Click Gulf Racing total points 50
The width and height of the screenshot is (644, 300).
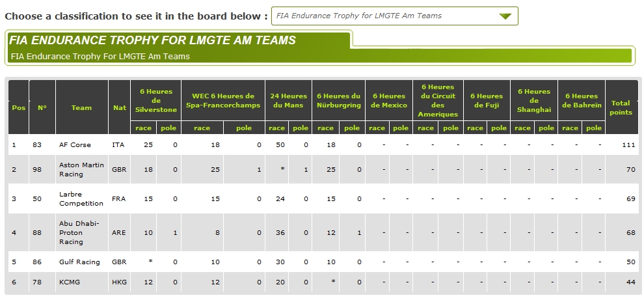(x=630, y=262)
